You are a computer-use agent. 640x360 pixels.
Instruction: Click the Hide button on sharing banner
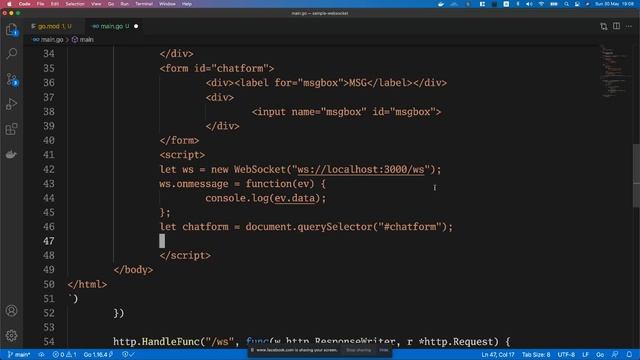(x=384, y=350)
